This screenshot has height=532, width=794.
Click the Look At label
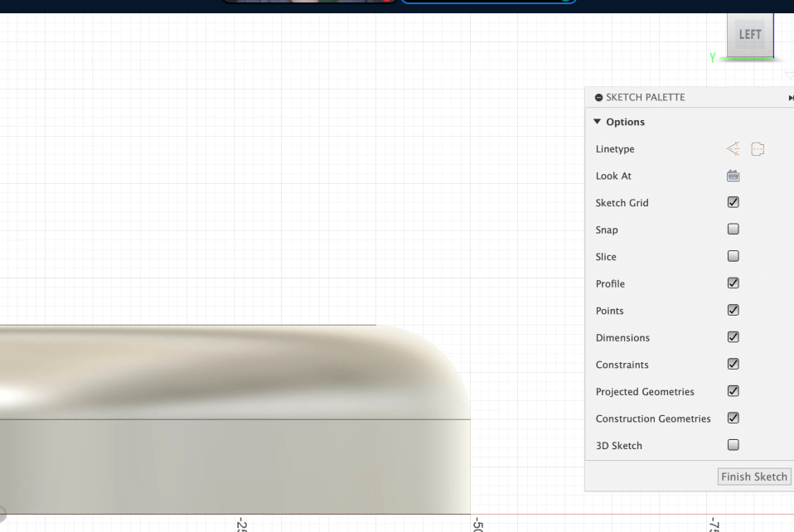613,176
